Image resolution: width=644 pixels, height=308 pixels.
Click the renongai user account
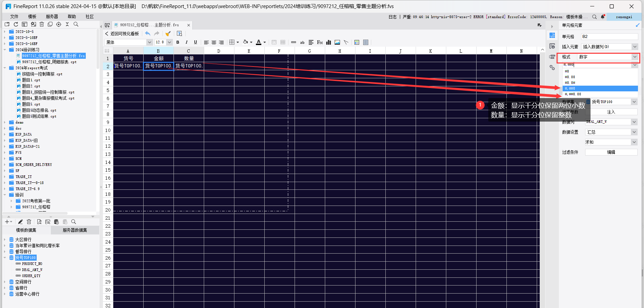coord(624,17)
